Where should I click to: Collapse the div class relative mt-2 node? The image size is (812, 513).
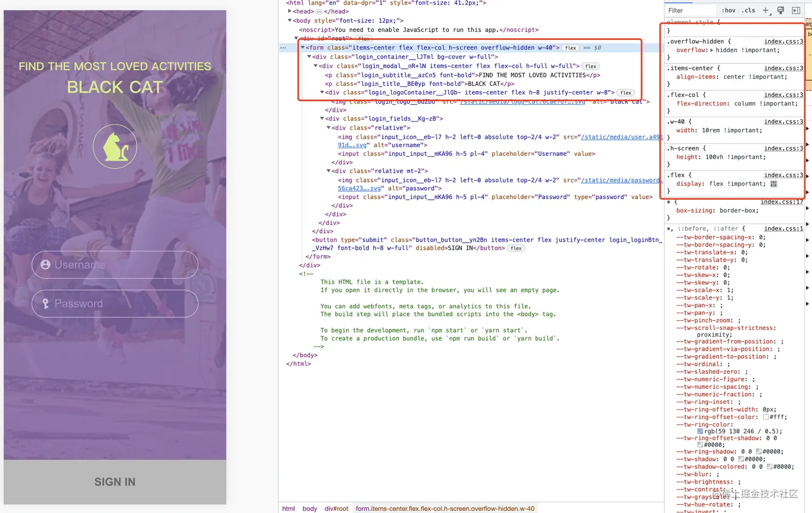[x=329, y=171]
